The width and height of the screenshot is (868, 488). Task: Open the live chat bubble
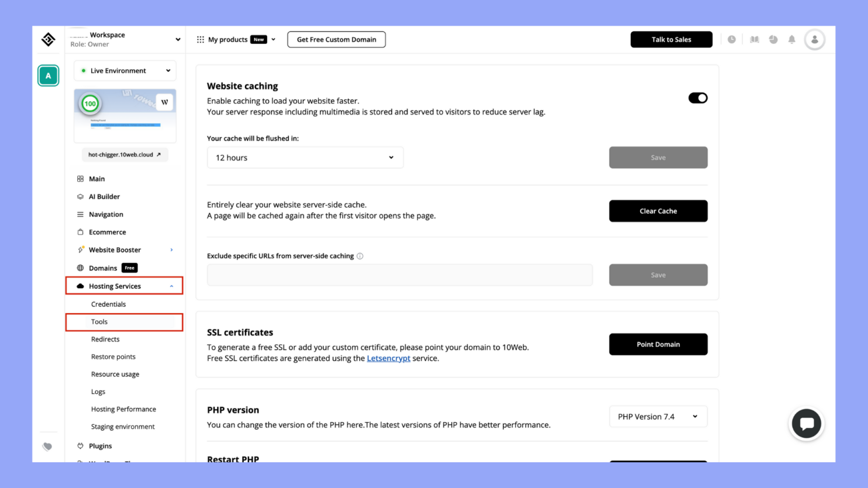807,424
